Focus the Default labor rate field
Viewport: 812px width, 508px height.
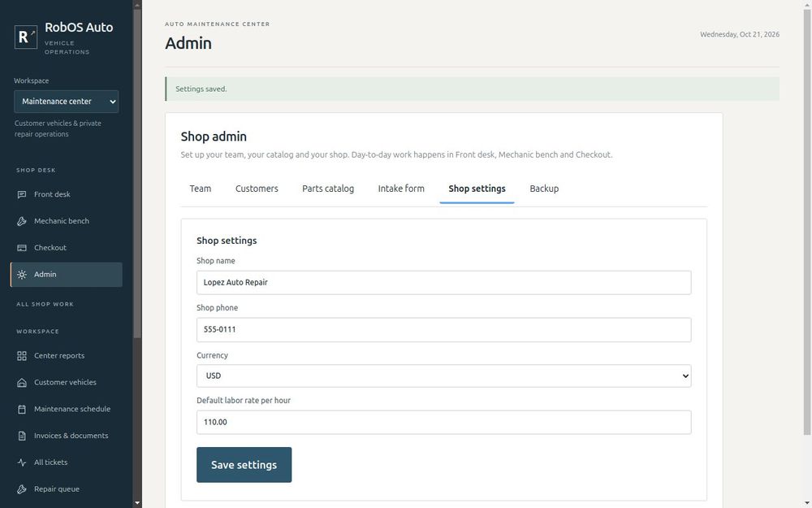[x=444, y=423]
